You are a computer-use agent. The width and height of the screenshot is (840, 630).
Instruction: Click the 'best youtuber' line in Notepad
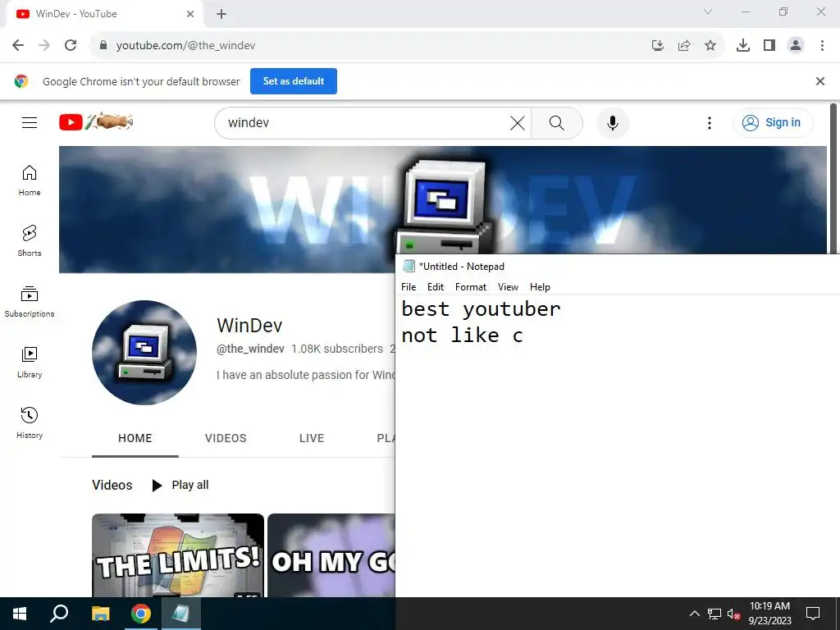pyautogui.click(x=481, y=309)
